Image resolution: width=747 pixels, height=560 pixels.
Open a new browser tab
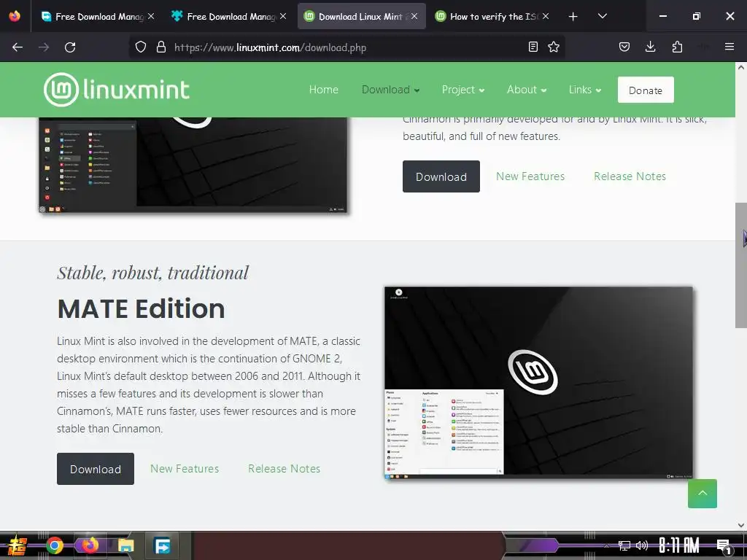coord(573,17)
